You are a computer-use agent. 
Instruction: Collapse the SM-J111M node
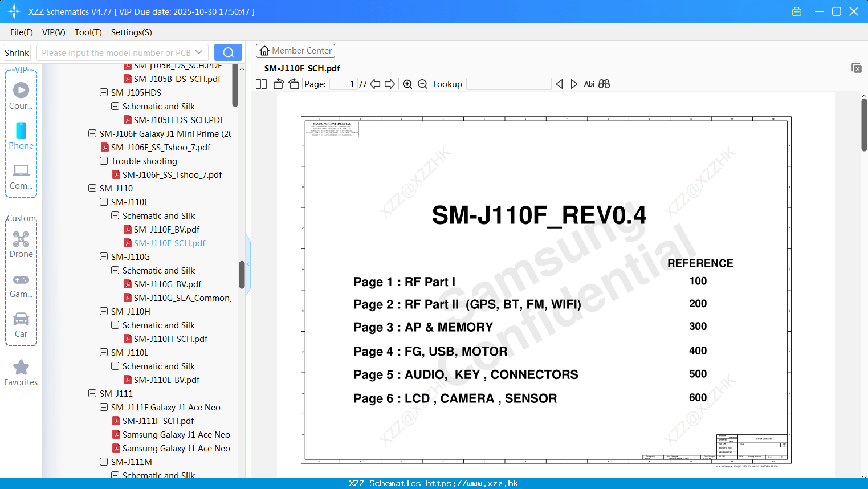pyautogui.click(x=104, y=462)
